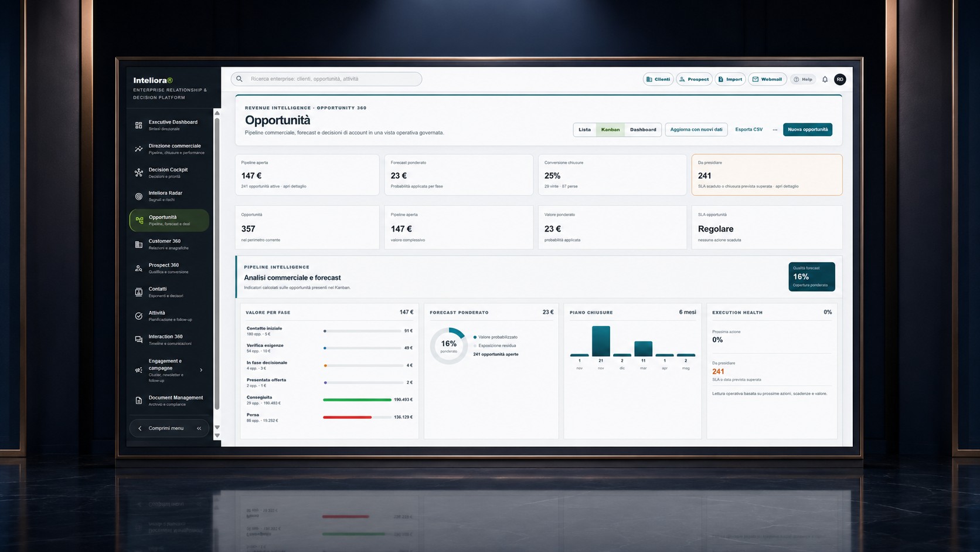Click the '190.493 €' Conseguita value

point(403,399)
